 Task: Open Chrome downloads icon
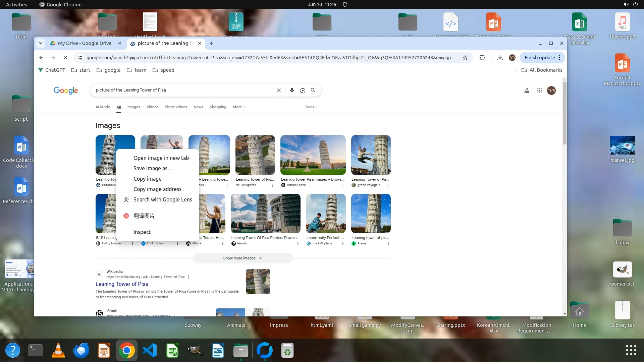click(x=500, y=58)
